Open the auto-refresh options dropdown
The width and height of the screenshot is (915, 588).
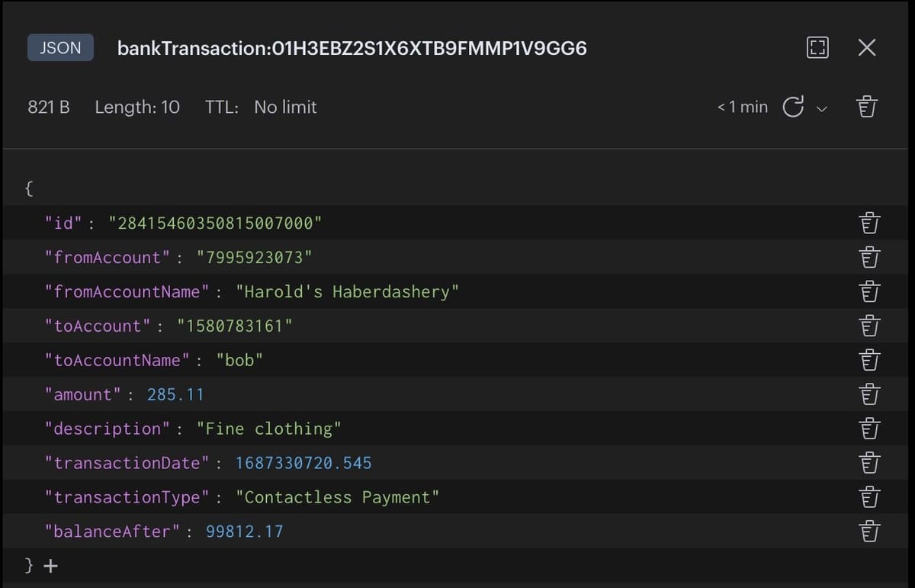[x=823, y=109]
